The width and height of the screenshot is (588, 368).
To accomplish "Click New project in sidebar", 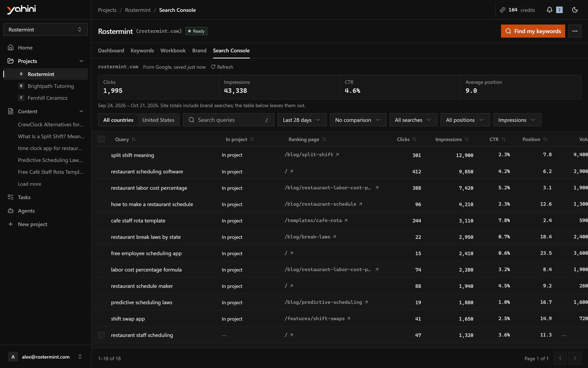I will [x=32, y=224].
